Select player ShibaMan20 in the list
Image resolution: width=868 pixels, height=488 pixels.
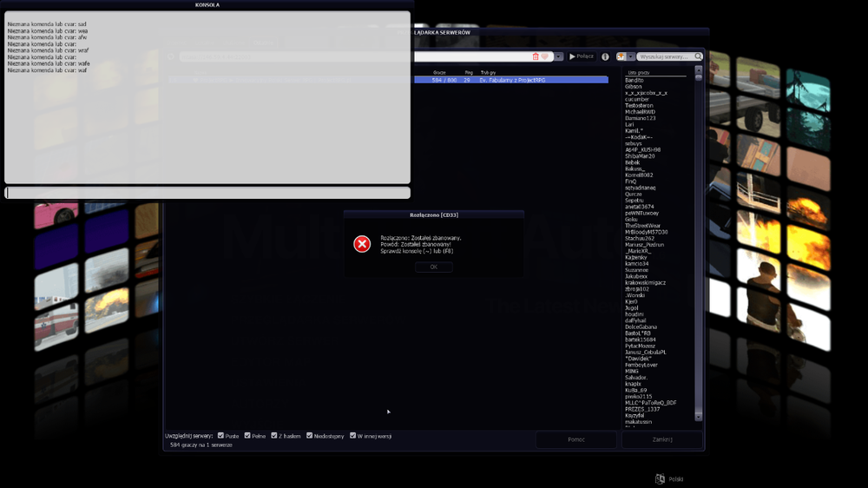pyautogui.click(x=640, y=156)
